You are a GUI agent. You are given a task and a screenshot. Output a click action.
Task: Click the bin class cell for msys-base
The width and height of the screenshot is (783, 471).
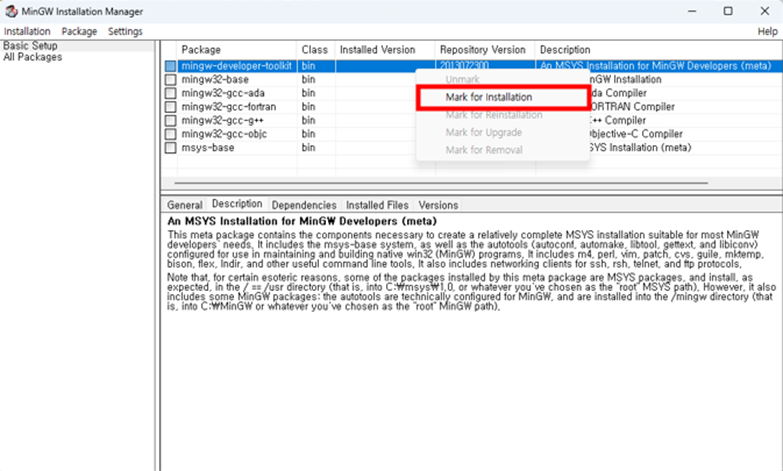[x=309, y=148]
